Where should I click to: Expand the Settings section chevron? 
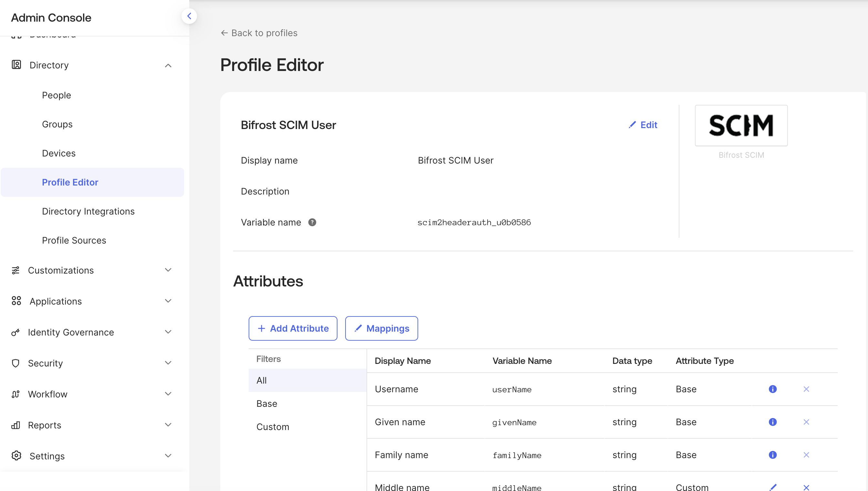click(168, 456)
